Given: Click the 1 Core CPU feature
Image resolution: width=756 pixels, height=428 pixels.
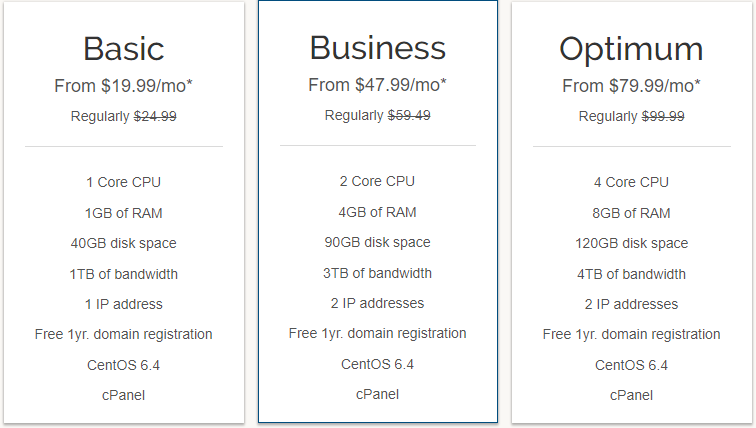Looking at the screenshot, I should [124, 182].
